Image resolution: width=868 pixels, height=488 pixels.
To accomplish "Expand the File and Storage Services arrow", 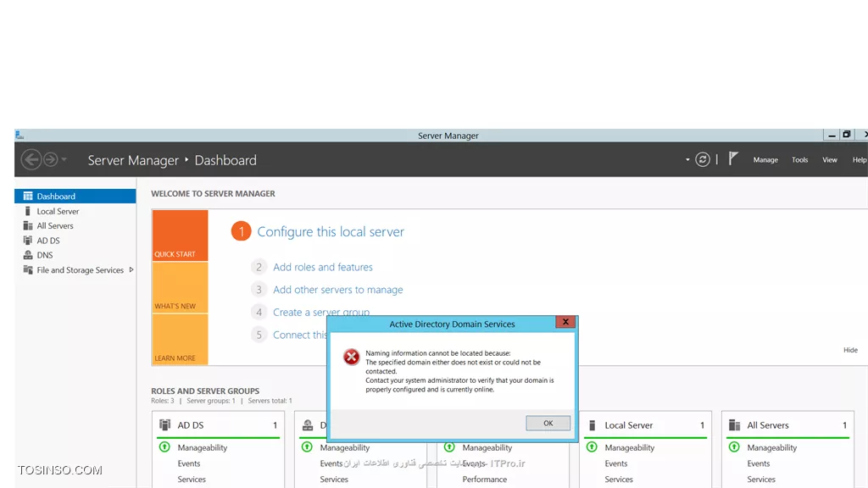I will (x=131, y=270).
